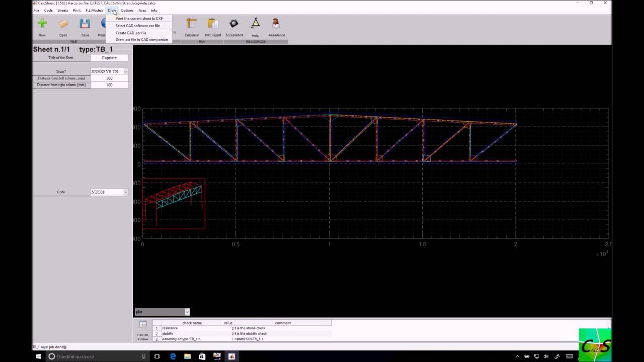Open the Code menu
This screenshot has width=644, height=362.
coord(48,10)
